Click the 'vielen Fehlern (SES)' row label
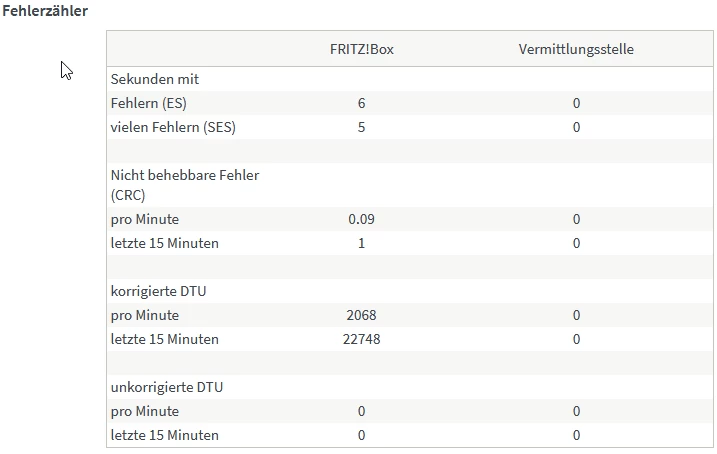The image size is (717, 454). point(173,127)
